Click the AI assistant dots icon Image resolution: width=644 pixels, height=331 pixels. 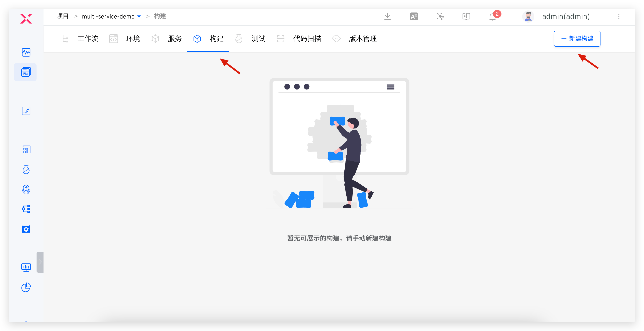coord(440,17)
